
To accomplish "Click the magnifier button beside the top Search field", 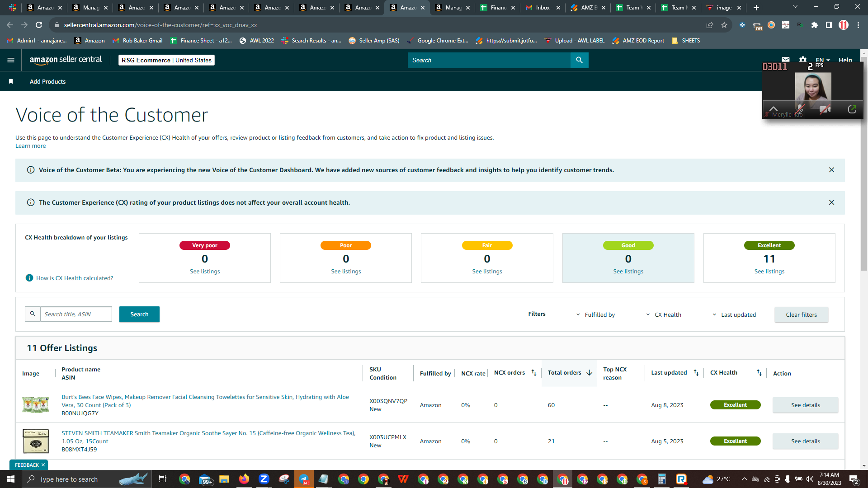I will pos(579,60).
